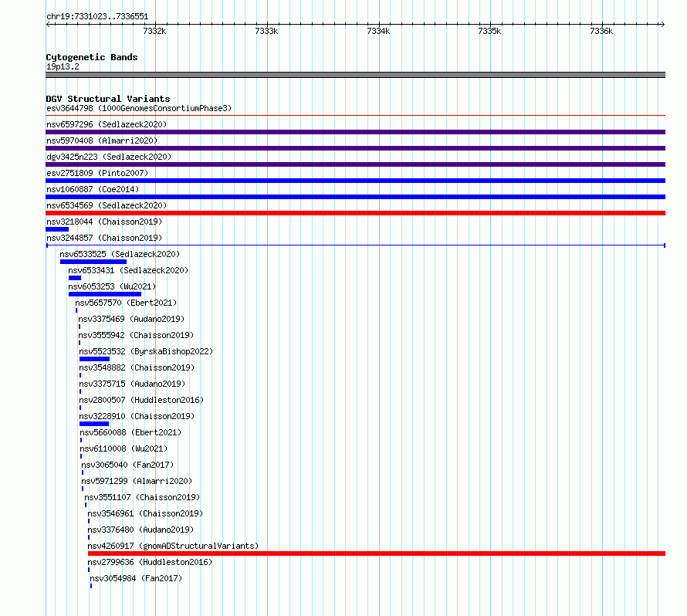Click the red bar under nsv6534569
The width and height of the screenshot is (687, 616).
coord(355,213)
